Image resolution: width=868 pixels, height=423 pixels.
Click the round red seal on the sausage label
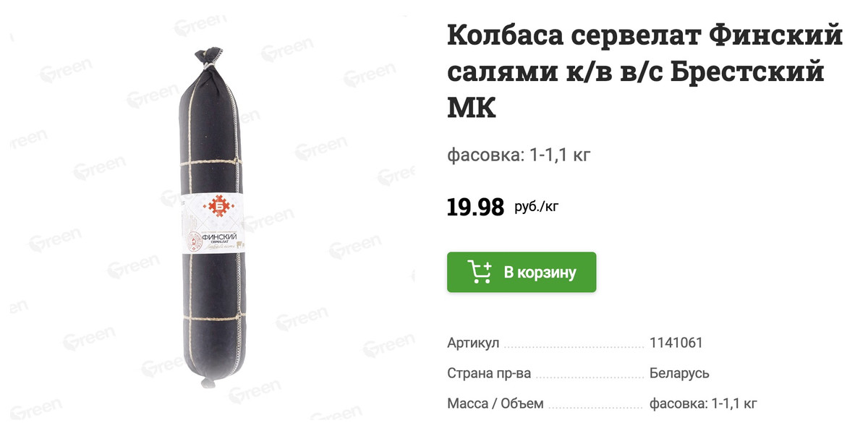click(x=194, y=242)
